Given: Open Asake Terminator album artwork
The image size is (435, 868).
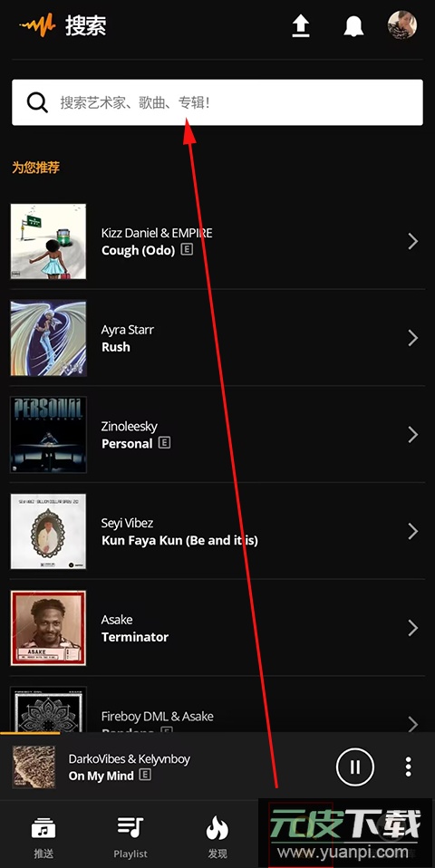Looking at the screenshot, I should click(x=48, y=628).
